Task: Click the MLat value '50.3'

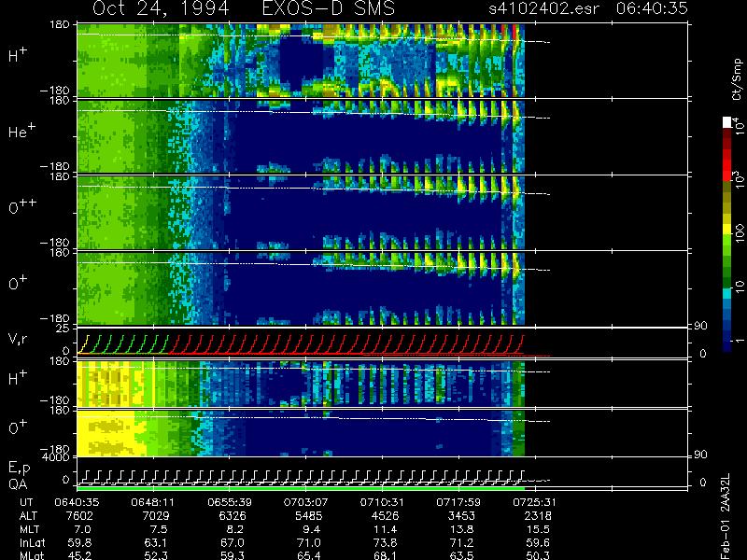Action: (538, 555)
